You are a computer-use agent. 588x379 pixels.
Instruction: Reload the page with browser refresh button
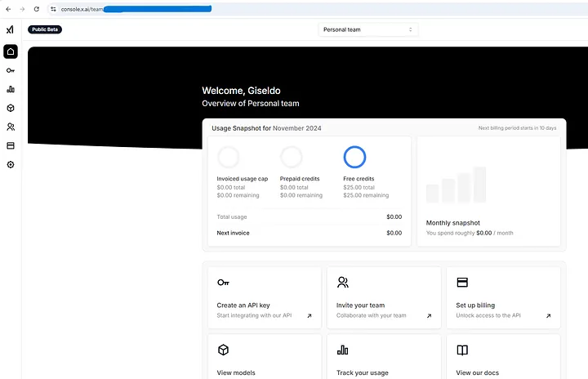[36, 8]
